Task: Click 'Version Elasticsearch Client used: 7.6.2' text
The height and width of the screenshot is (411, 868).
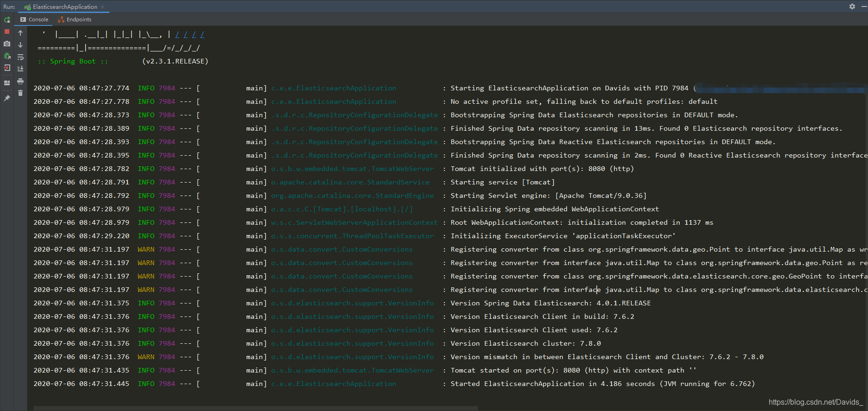Action: pyautogui.click(x=534, y=330)
